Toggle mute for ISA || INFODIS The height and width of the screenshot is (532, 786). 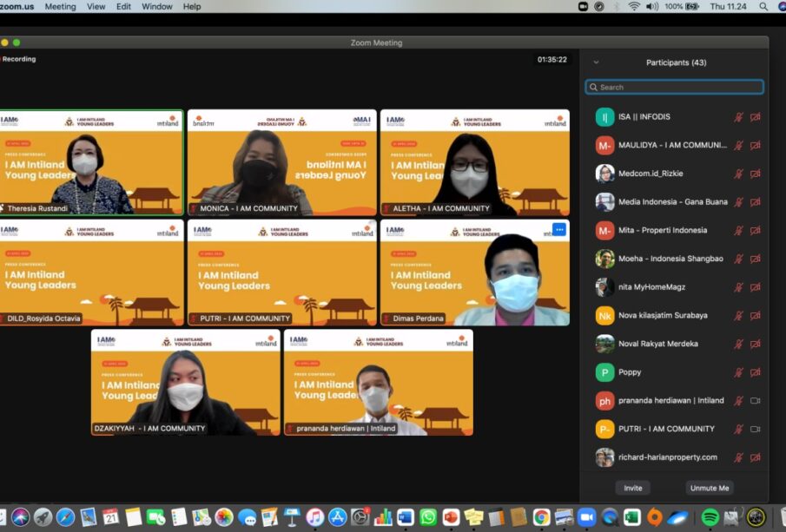pos(738,117)
